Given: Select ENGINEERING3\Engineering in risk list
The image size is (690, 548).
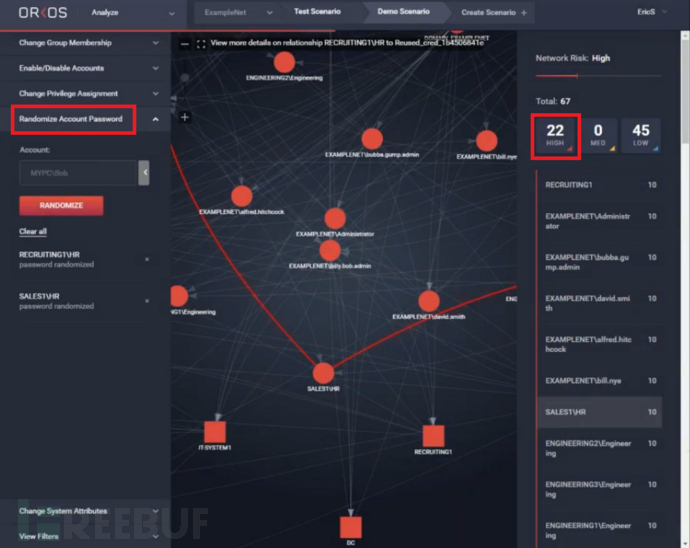Looking at the screenshot, I should coord(600,489).
